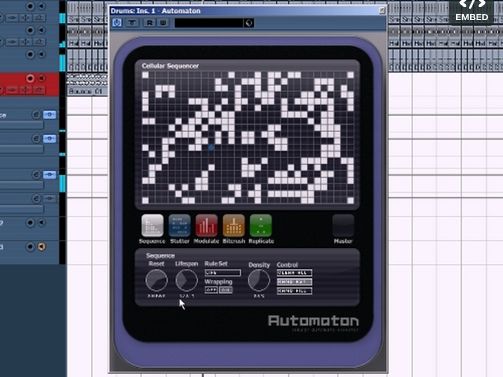Image resolution: width=503 pixels, height=377 pixels.
Task: Toggle record enable on the red selected track
Action: pyautogui.click(x=30, y=78)
